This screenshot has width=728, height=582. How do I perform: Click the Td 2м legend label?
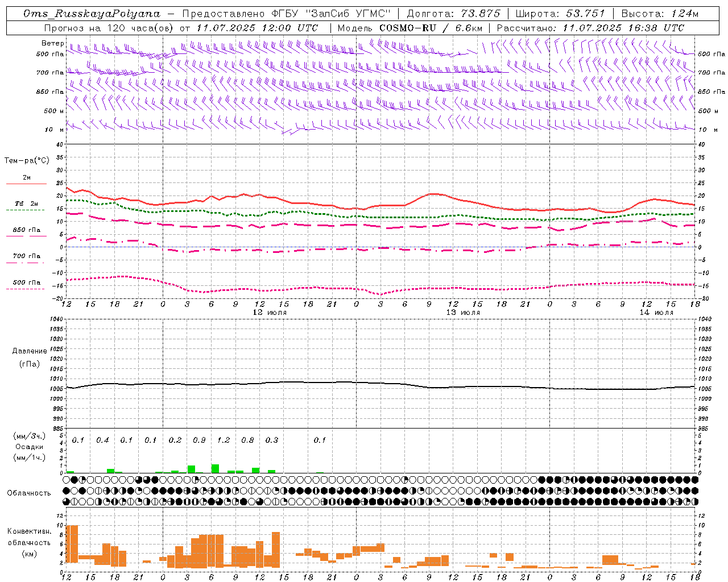[27, 203]
